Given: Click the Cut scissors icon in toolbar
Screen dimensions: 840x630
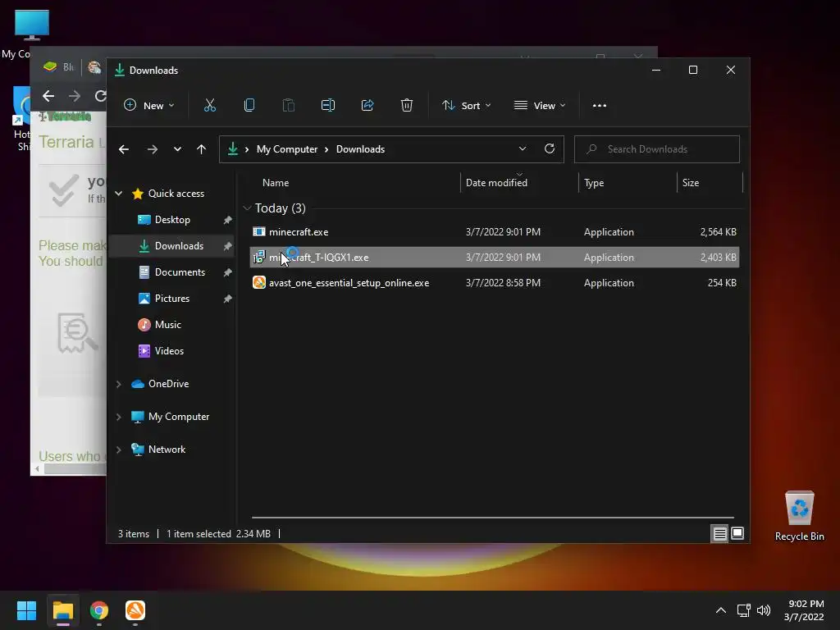Looking at the screenshot, I should tap(210, 106).
